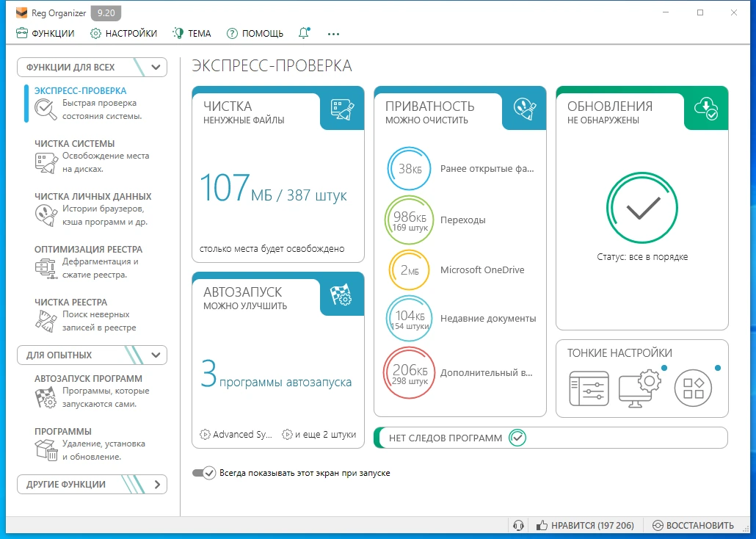Click the large green update checkmark circle
756x539 pixels.
point(641,208)
